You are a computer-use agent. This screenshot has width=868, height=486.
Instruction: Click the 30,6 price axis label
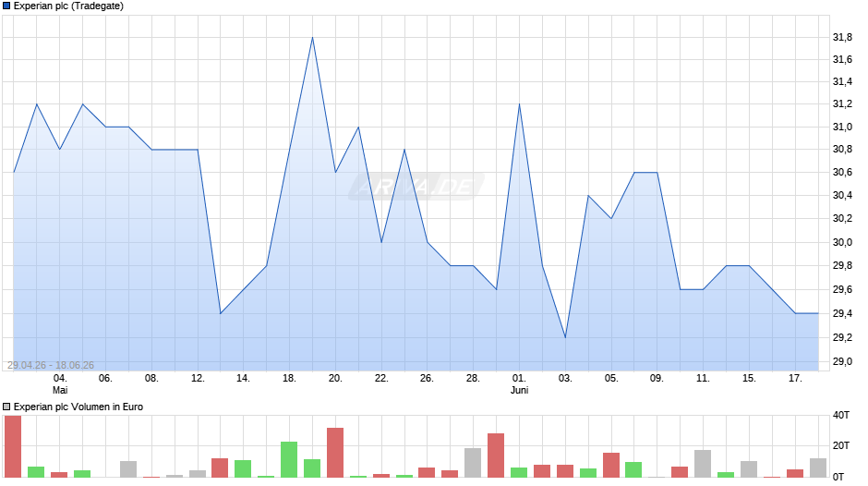click(x=842, y=173)
